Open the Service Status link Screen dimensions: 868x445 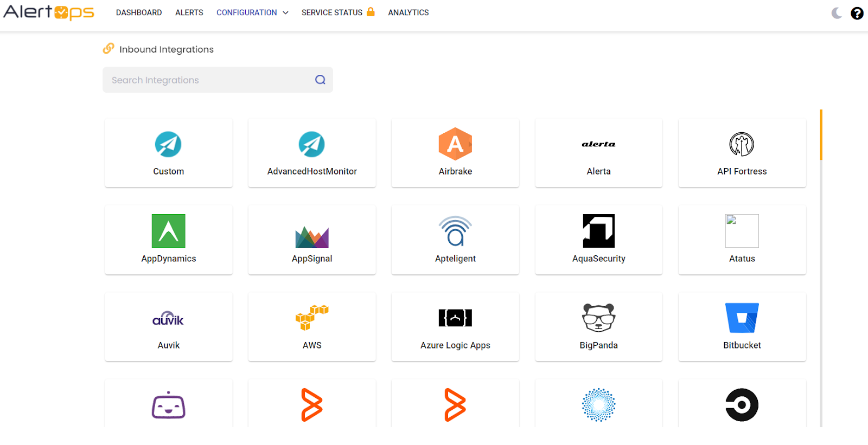click(x=331, y=12)
